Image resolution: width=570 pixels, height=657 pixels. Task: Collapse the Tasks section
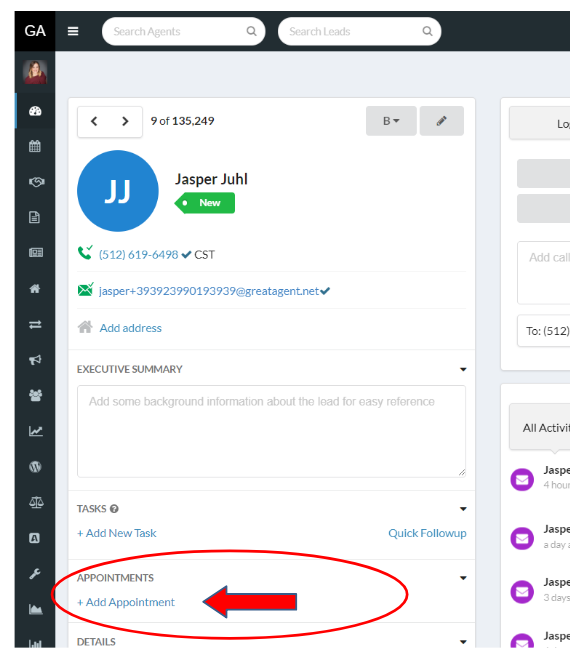click(463, 509)
